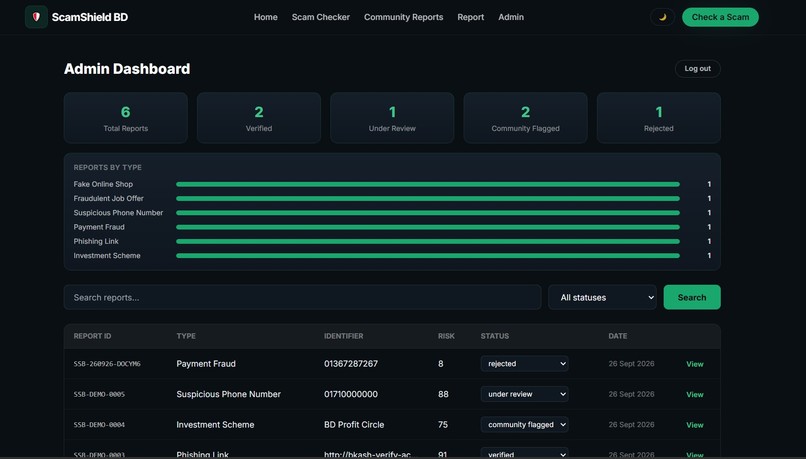Image resolution: width=806 pixels, height=459 pixels.
Task: Open status dropdown for Payment Fraud row
Action: [524, 363]
